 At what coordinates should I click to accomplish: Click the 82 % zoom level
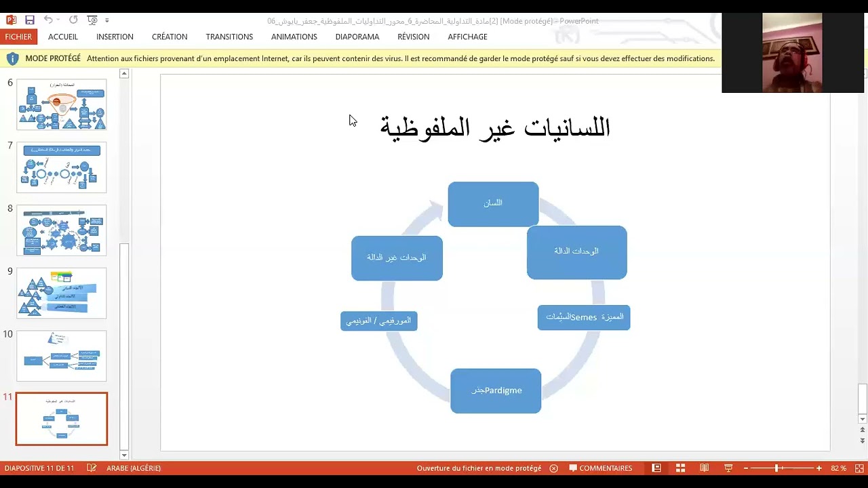839,468
